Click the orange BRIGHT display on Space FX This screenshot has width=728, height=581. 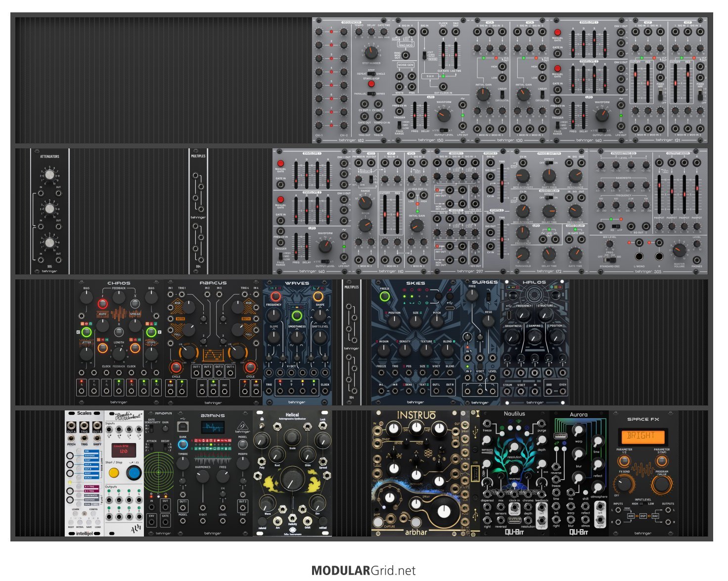(642, 436)
